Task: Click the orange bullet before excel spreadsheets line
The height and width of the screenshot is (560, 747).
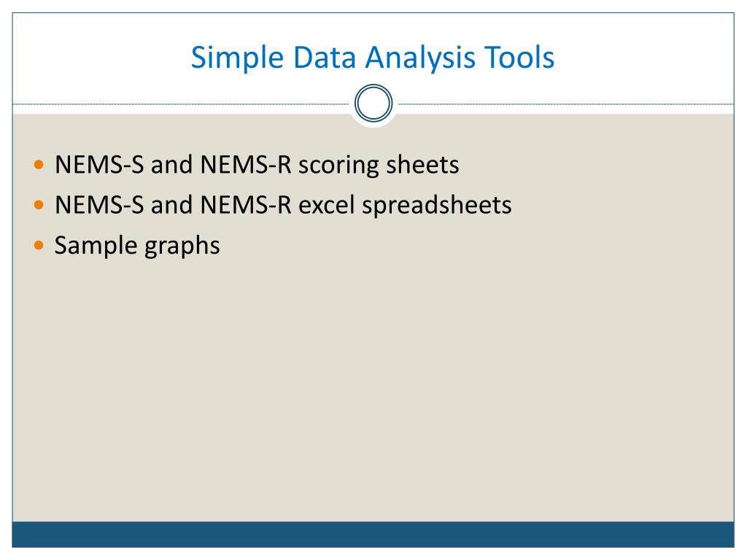Action: (x=39, y=206)
